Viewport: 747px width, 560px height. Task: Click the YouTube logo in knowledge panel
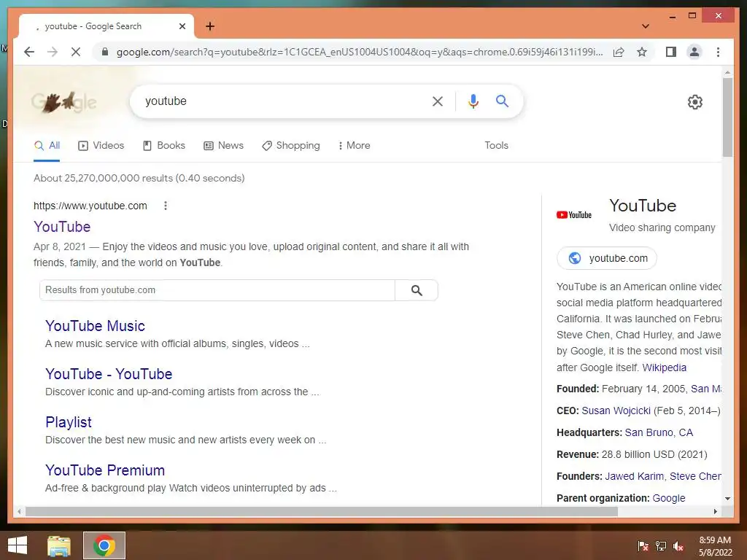[x=574, y=215]
